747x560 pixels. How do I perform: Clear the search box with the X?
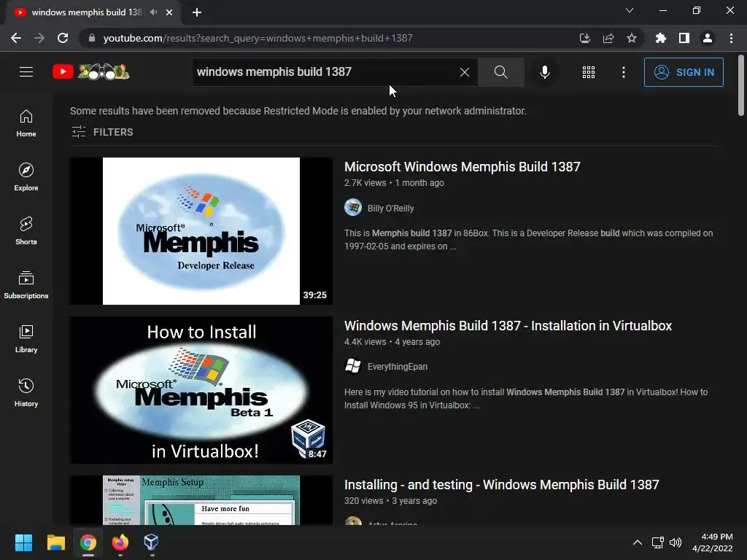pos(465,72)
